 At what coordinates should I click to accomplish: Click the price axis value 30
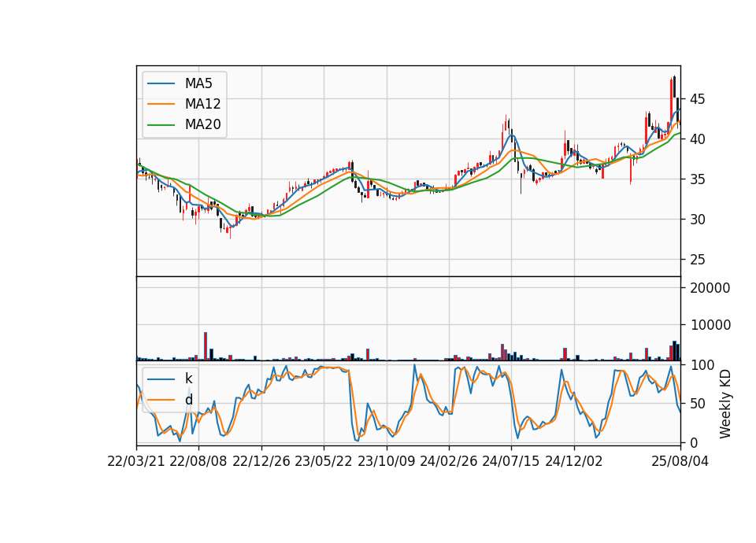697,220
